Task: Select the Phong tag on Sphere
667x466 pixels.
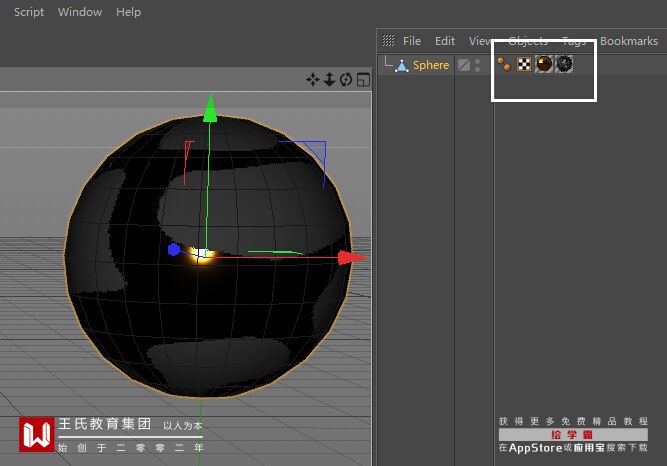Action: tap(504, 64)
